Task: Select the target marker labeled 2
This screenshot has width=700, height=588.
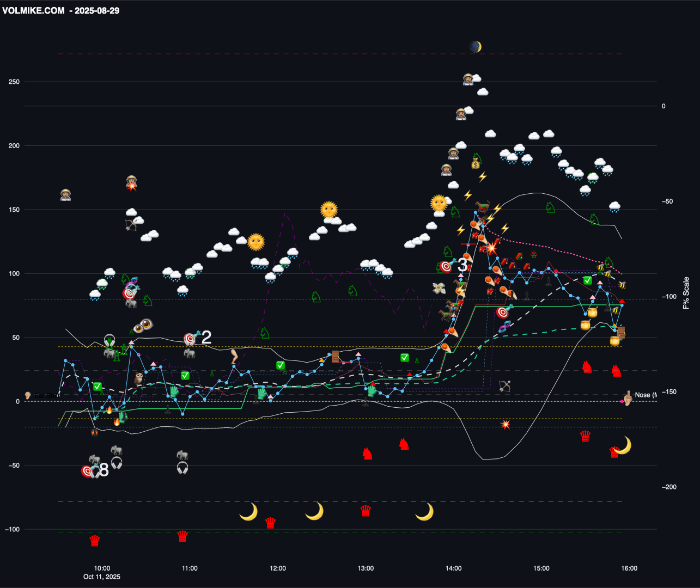Action: pos(190,340)
